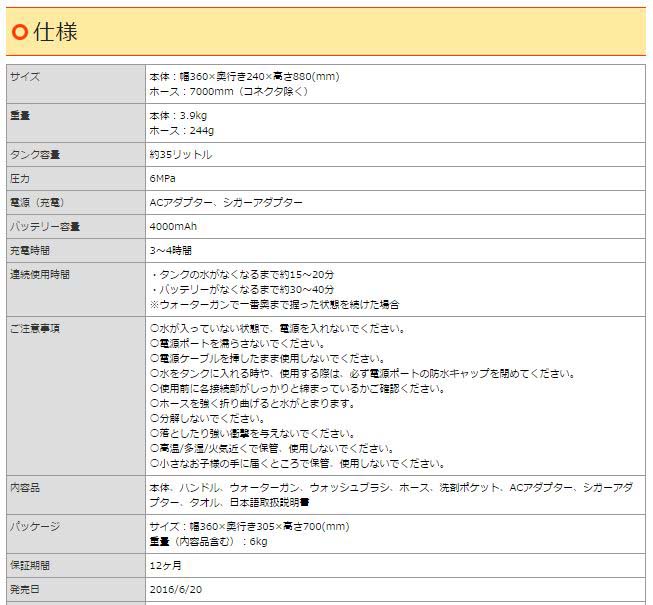Click the 約35リットル value
The height and width of the screenshot is (605, 653).
(181, 154)
